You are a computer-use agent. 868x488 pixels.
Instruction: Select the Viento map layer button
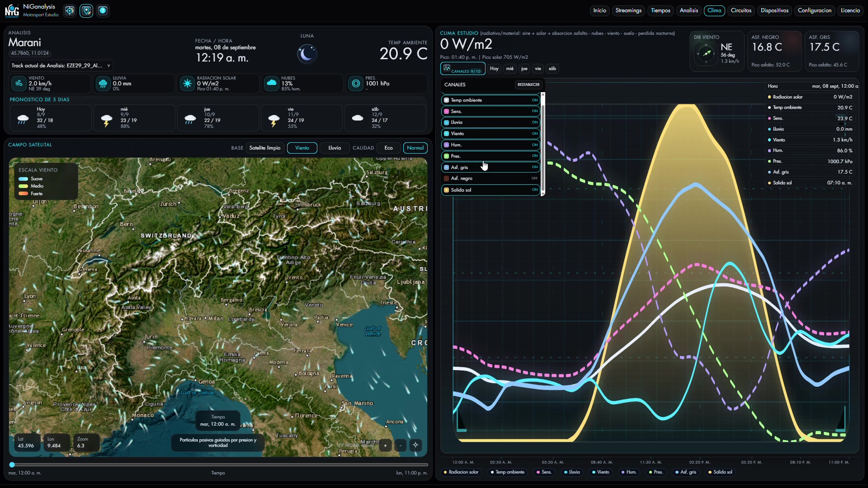(x=302, y=148)
